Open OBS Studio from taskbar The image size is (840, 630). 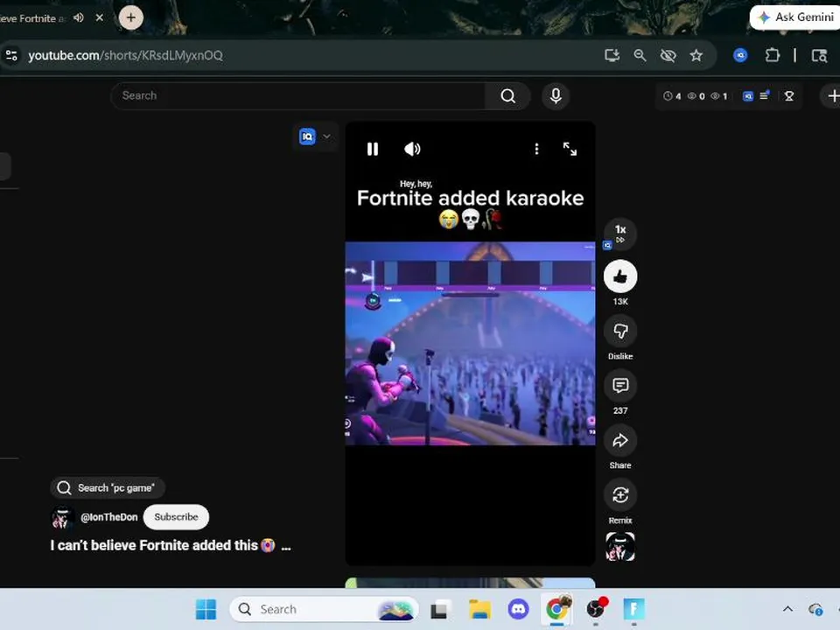tap(596, 609)
